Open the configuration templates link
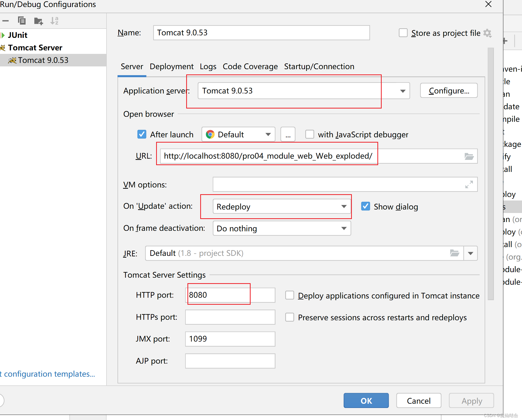Screen dimensions: 522x420 [48, 374]
